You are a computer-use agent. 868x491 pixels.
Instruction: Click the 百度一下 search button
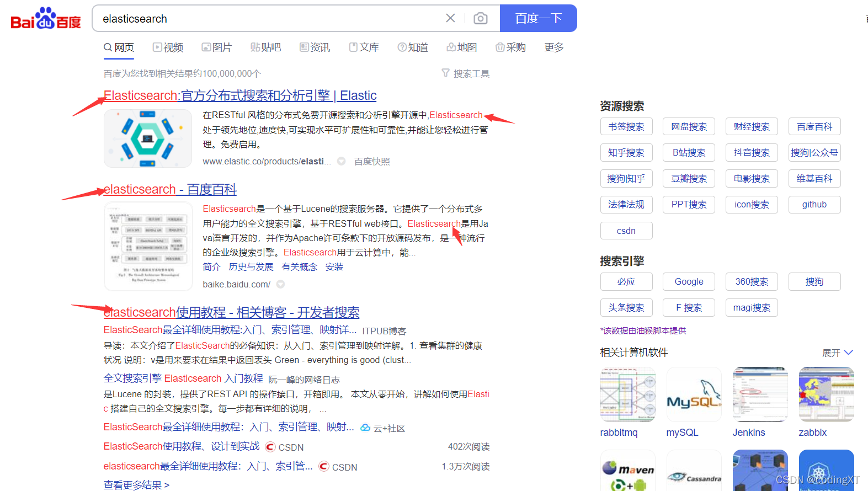[539, 18]
